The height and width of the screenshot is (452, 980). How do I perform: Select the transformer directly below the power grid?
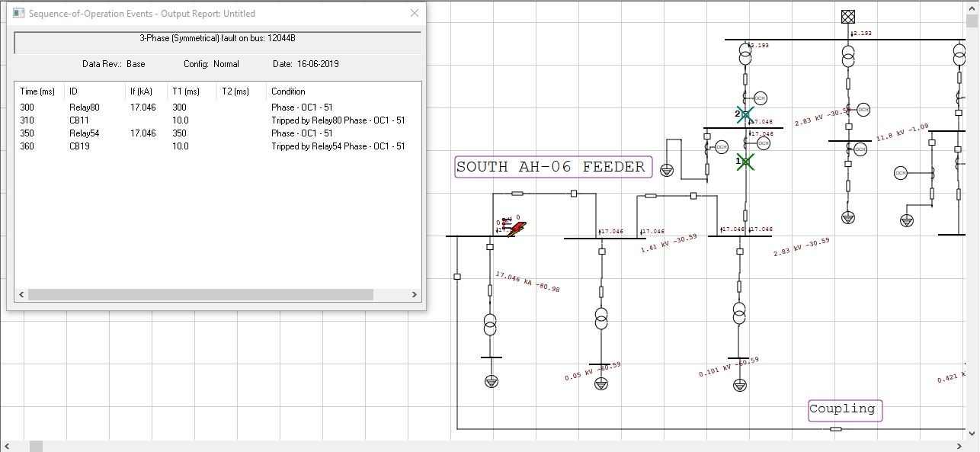pyautogui.click(x=847, y=56)
